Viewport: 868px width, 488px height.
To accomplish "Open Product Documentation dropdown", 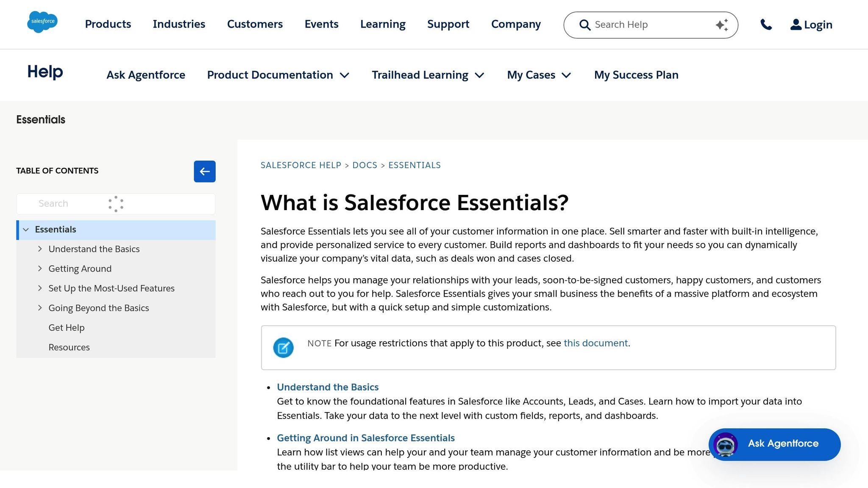I will 278,75.
